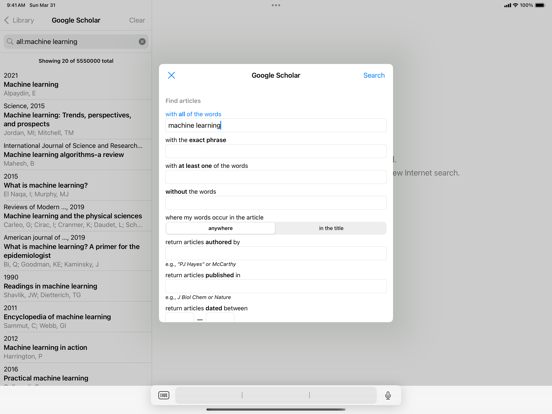Focus the end year dated-between field
The width and height of the screenshot is (552, 414).
220,318
